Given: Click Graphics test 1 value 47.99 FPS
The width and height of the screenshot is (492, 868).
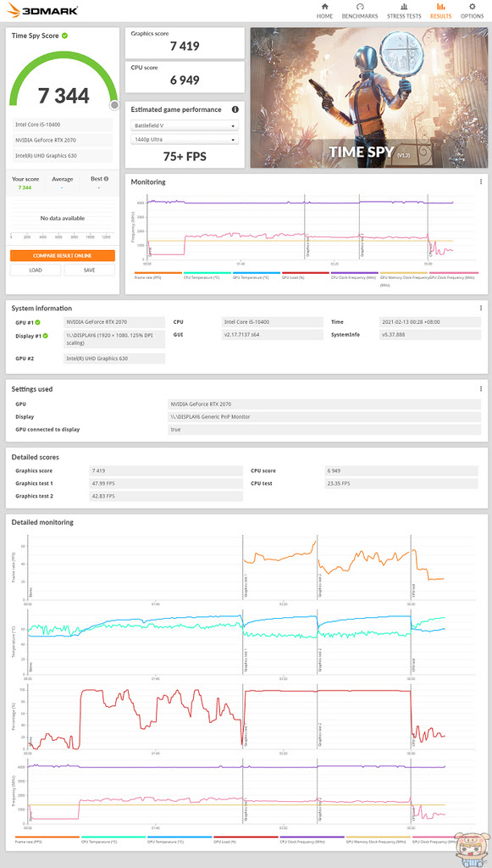Looking at the screenshot, I should click(166, 483).
